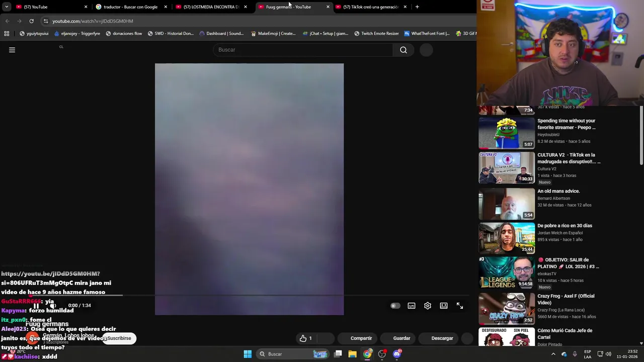Screen dimensions: 644x362
Task: Mute the video using the volume icon
Action: (52, 306)
